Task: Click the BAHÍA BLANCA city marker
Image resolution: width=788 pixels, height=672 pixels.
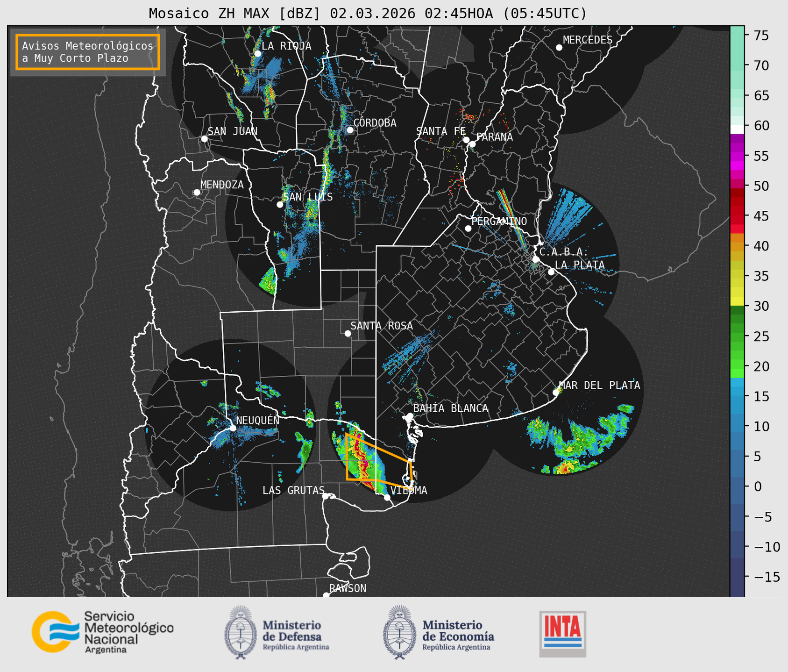Action: [x=410, y=416]
